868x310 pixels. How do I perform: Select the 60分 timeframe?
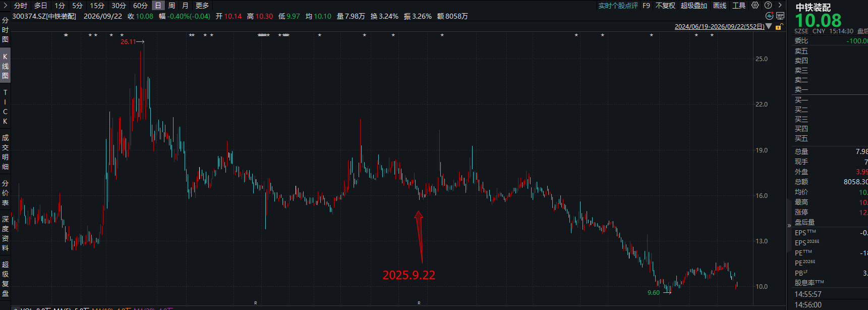pos(140,6)
